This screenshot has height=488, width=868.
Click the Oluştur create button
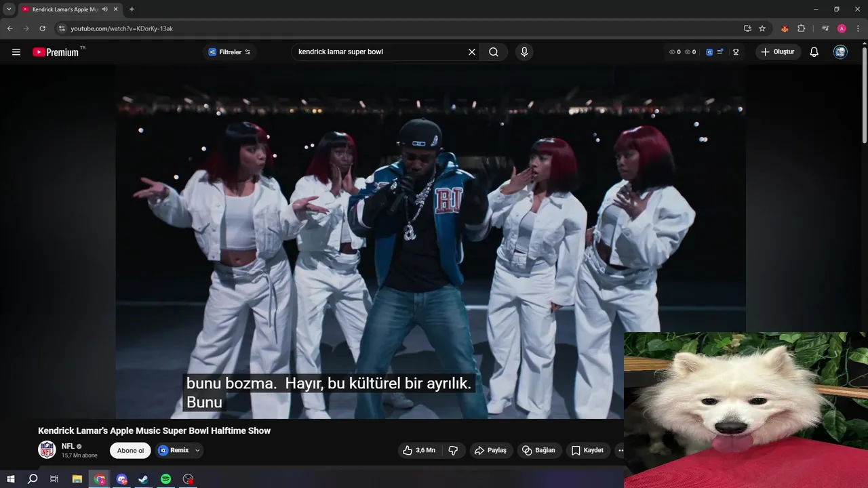coord(778,52)
